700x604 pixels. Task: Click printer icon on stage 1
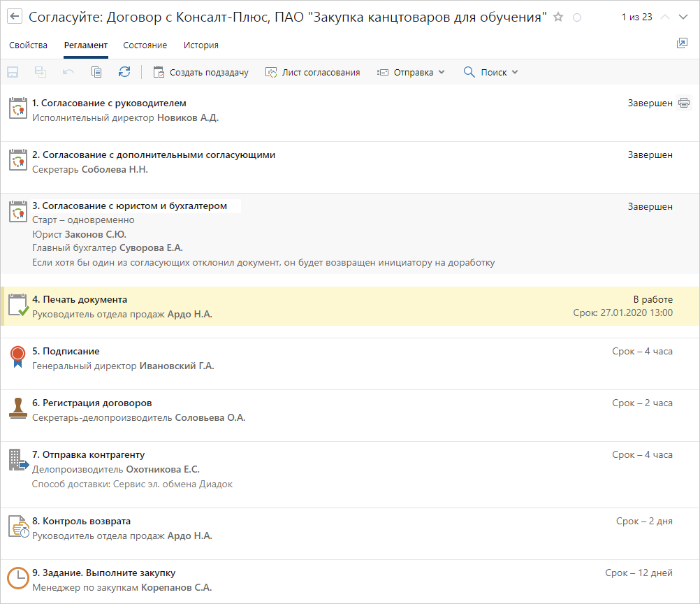pos(684,103)
